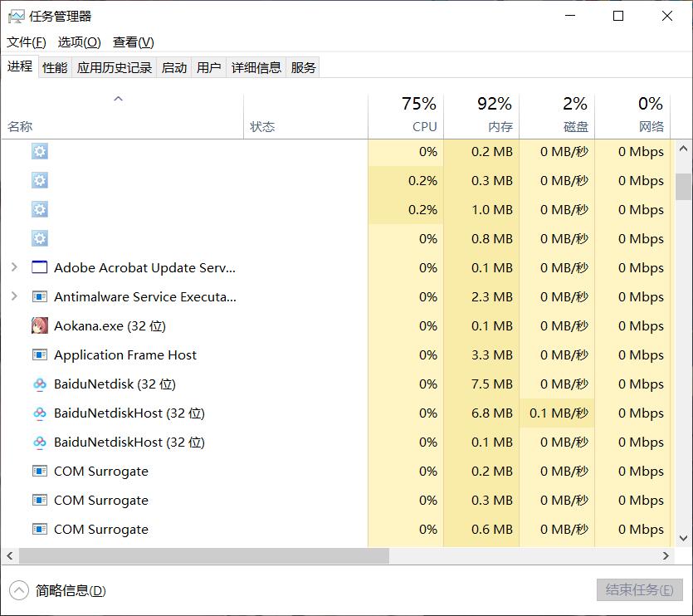Click the Task Manager title bar icon

point(17,17)
